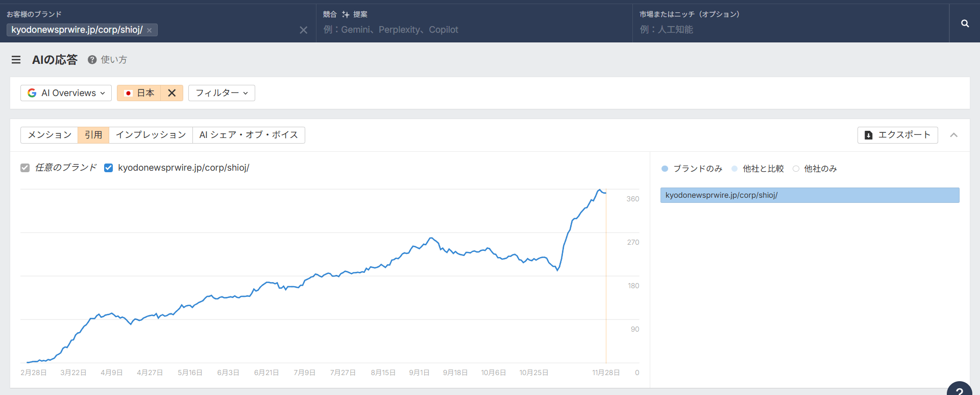Click the 使い方 help question icon
Viewport: 980px width, 395px height.
pos(92,60)
